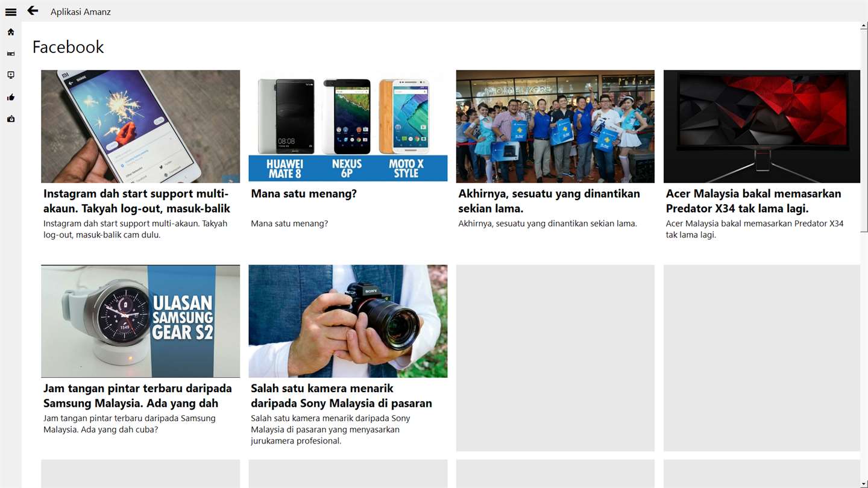This screenshot has width=868, height=488.
Task: Click the 'Aplikasi Amanz' title text
Action: (x=81, y=12)
